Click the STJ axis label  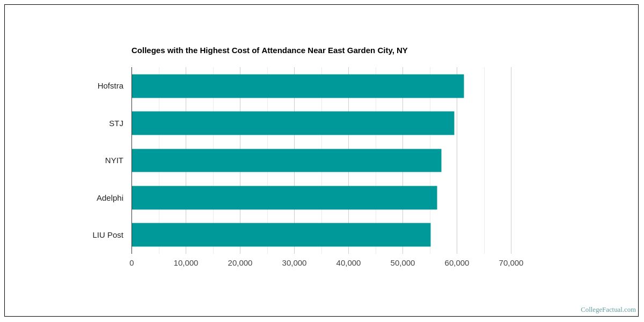[116, 123]
